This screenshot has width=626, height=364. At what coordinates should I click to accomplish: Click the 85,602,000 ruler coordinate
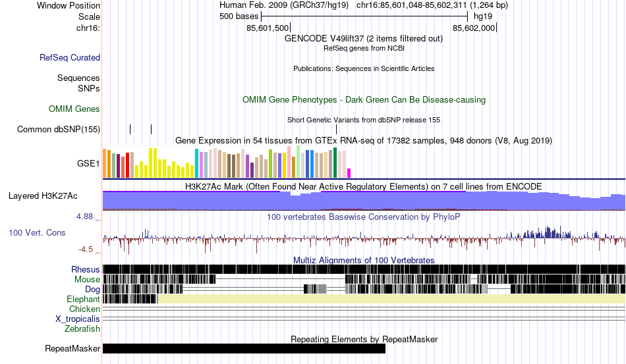pyautogui.click(x=474, y=28)
